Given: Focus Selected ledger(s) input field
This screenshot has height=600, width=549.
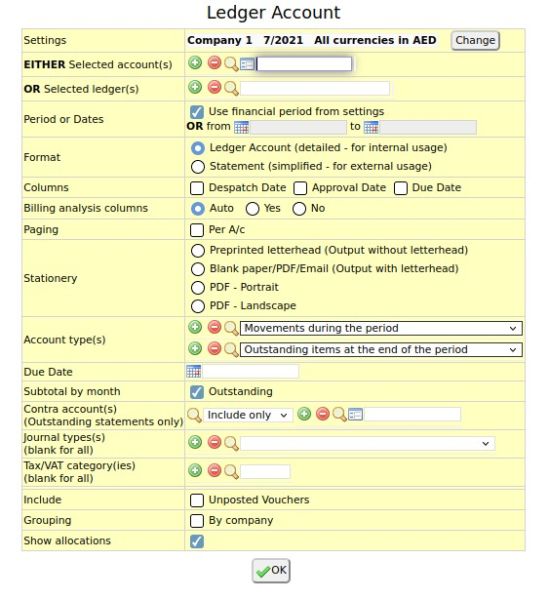Looking at the screenshot, I should [x=315, y=89].
